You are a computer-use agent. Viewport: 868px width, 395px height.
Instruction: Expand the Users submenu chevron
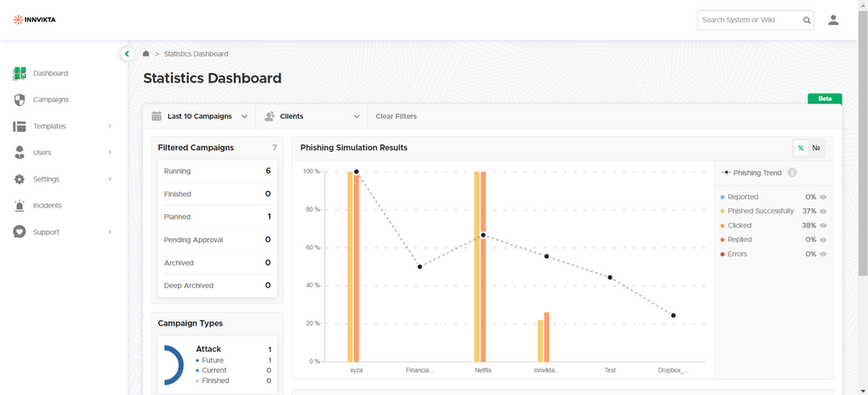tap(109, 152)
